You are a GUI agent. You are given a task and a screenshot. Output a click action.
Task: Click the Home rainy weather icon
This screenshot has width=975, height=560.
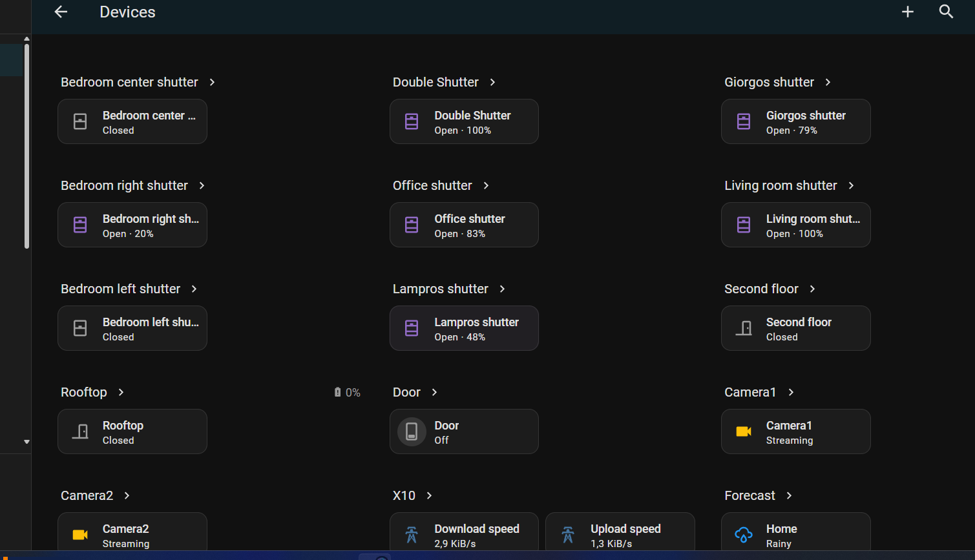point(744,535)
